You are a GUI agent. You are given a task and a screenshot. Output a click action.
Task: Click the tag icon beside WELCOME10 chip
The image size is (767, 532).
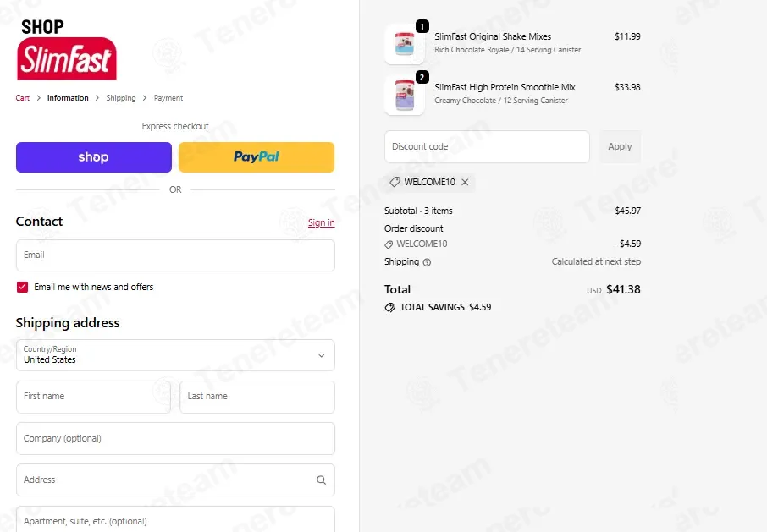pos(395,182)
